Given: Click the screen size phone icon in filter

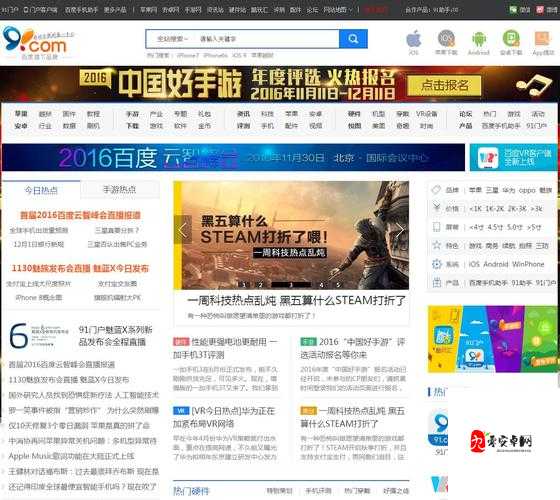Looking at the screenshot, I should click(x=436, y=227).
